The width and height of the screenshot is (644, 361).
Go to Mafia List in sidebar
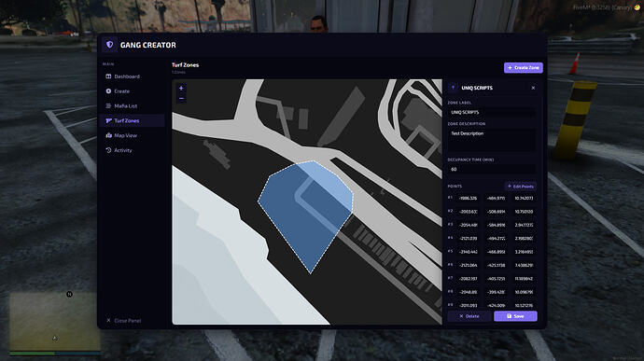[x=132, y=106]
